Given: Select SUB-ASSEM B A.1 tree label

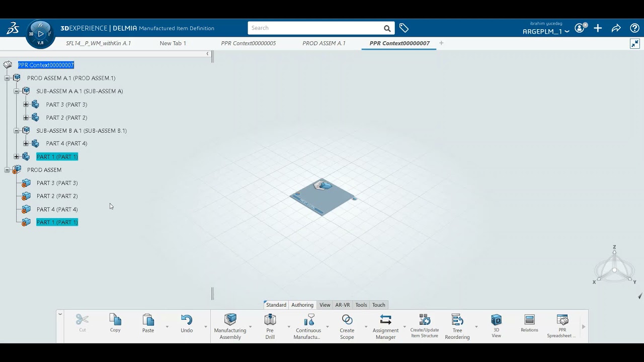Looking at the screenshot, I should [82, 131].
